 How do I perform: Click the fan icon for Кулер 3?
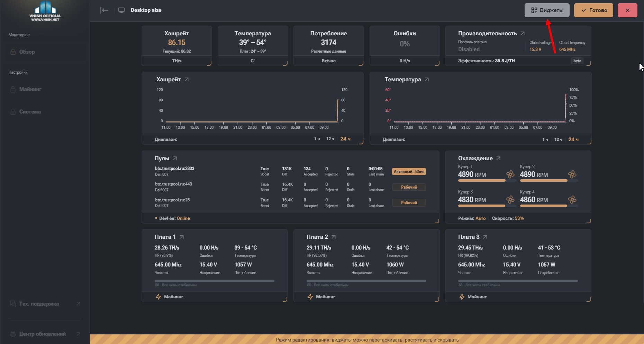coord(510,200)
